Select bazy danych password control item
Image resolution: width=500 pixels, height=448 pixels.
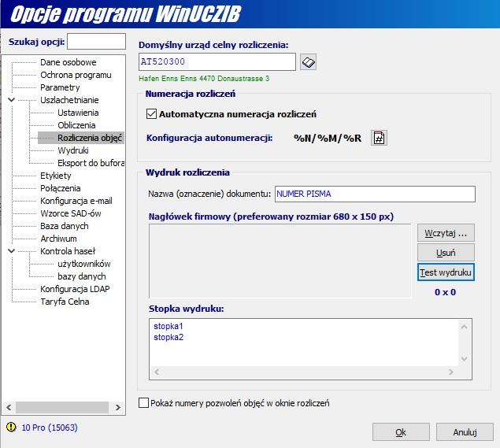pos(82,276)
